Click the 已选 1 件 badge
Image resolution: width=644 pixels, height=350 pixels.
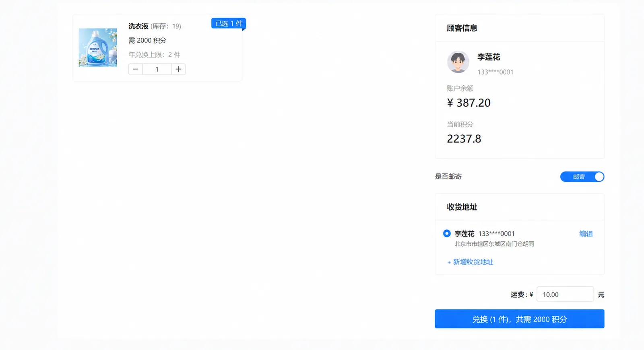click(x=229, y=24)
